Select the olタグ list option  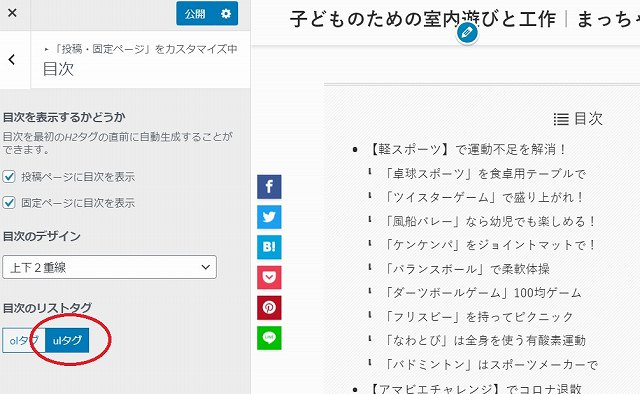pyautogui.click(x=24, y=340)
